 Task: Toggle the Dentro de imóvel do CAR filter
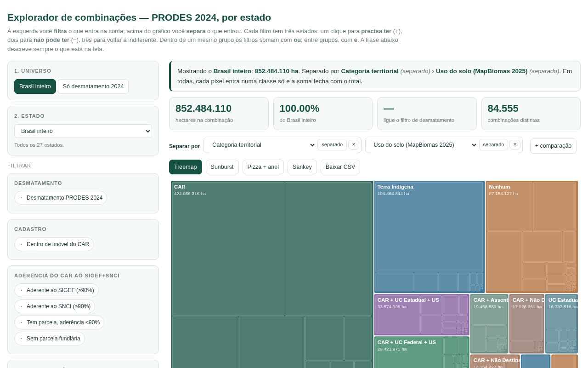pos(54,244)
